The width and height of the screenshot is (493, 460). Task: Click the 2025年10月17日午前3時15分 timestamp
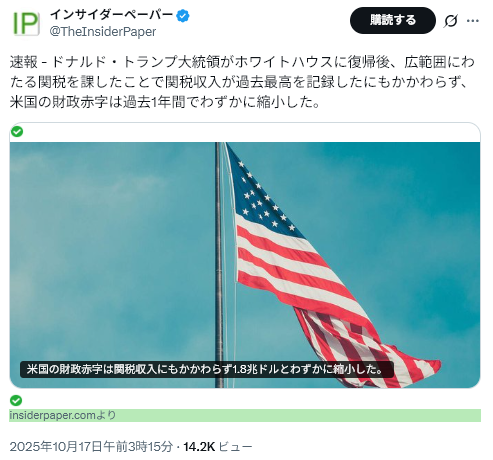pyautogui.click(x=91, y=446)
